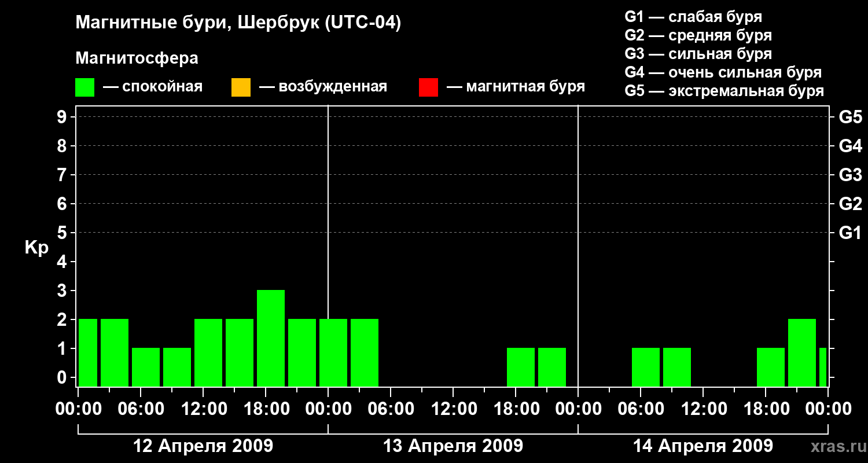This screenshot has width=868, height=463.
Task: Click the '0' value on the Kp axis
Action: click(63, 377)
